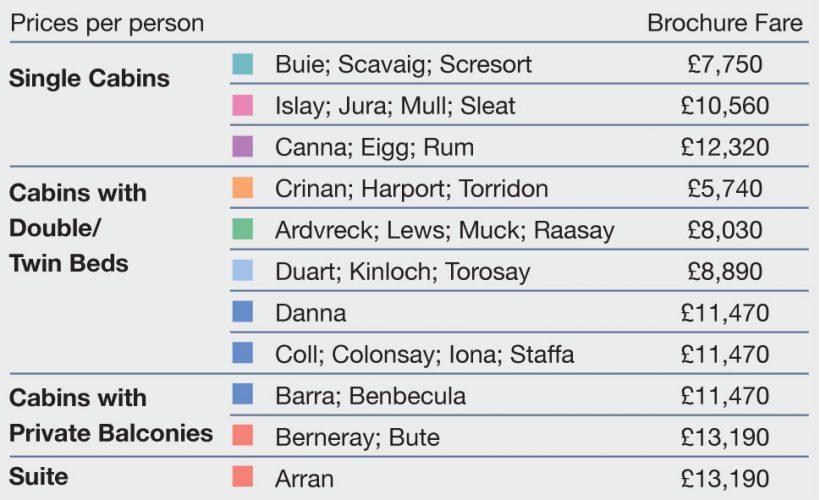The image size is (820, 500).
Task: Click the blue swatch next to Danna
Action: point(242,312)
